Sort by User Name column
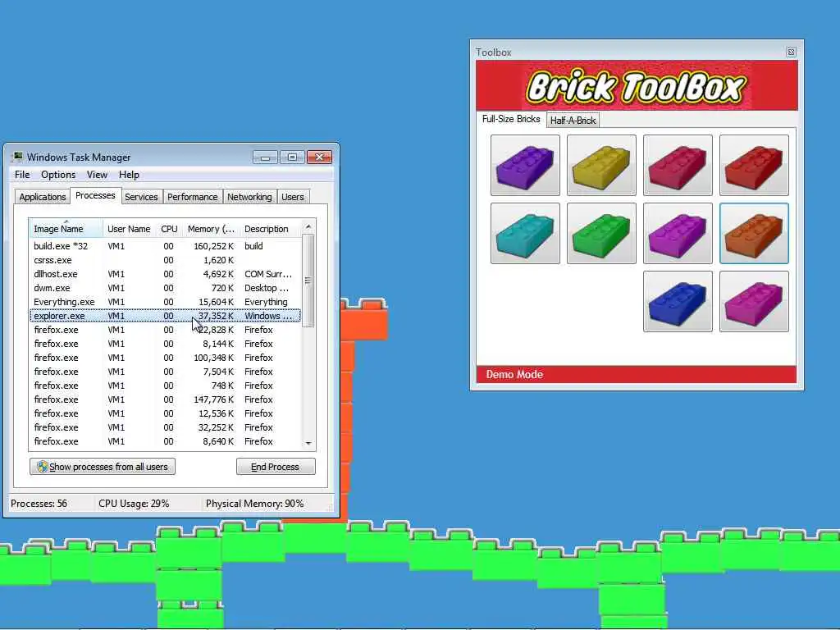Viewport: 840px width, 630px height. click(x=129, y=229)
